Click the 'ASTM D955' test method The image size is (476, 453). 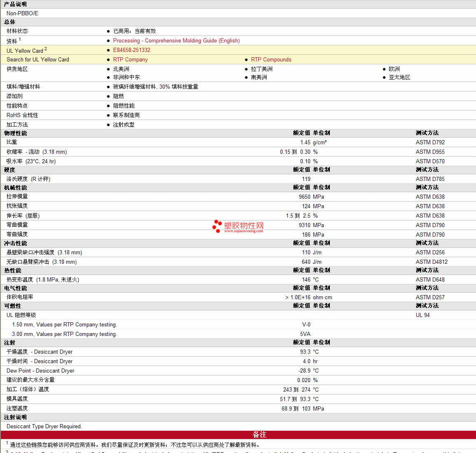(430, 152)
